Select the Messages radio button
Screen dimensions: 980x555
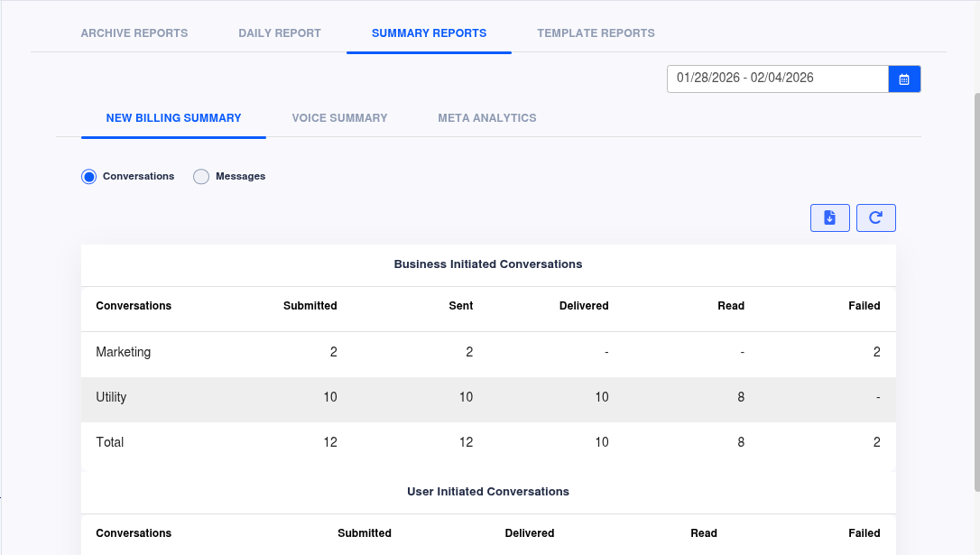tap(200, 177)
